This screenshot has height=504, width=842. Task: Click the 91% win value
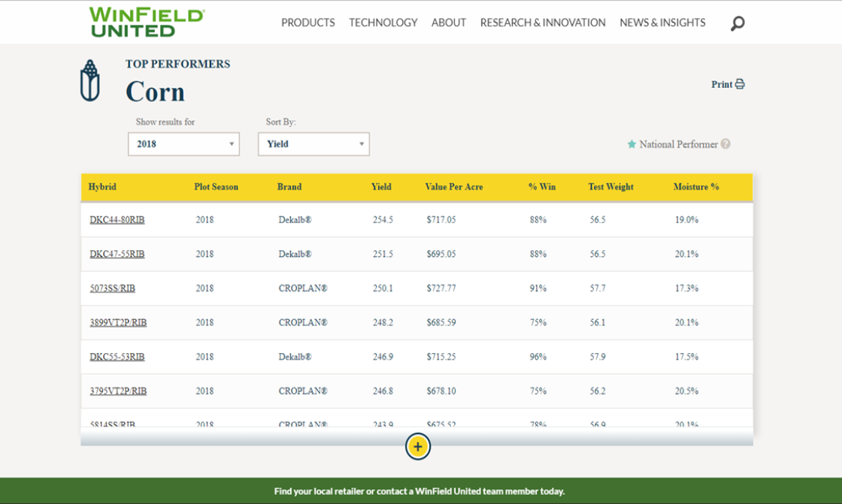click(538, 288)
